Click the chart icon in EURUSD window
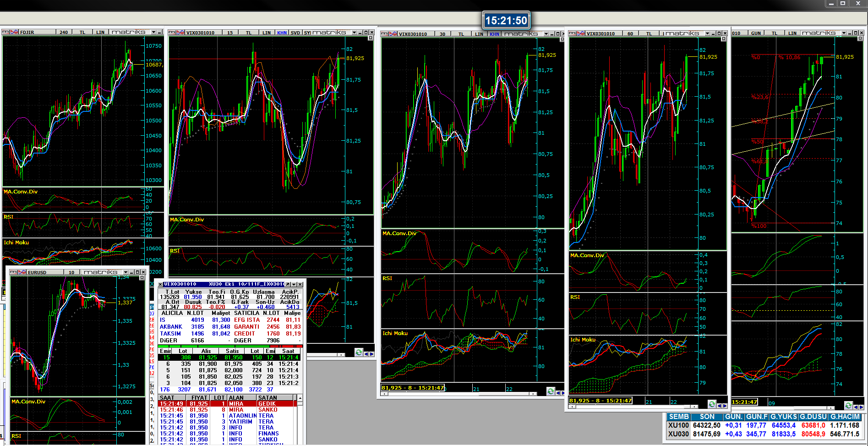The width and height of the screenshot is (868, 446). click(x=22, y=272)
